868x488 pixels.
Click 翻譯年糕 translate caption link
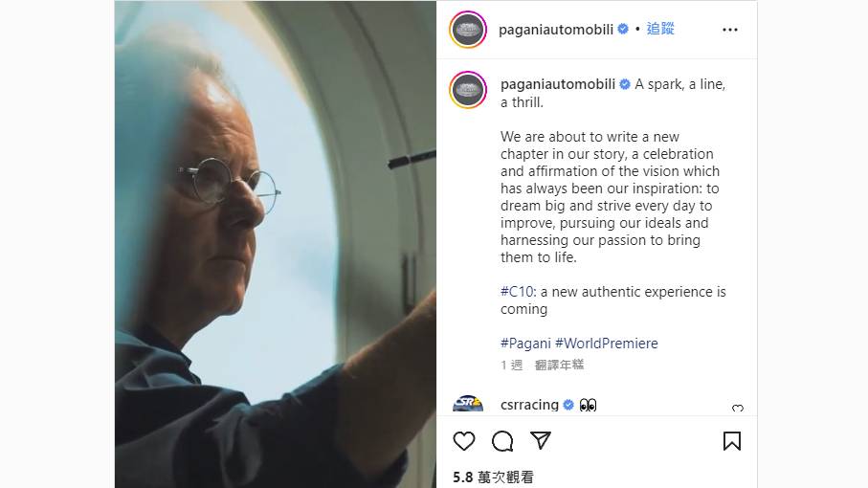pyautogui.click(x=559, y=365)
